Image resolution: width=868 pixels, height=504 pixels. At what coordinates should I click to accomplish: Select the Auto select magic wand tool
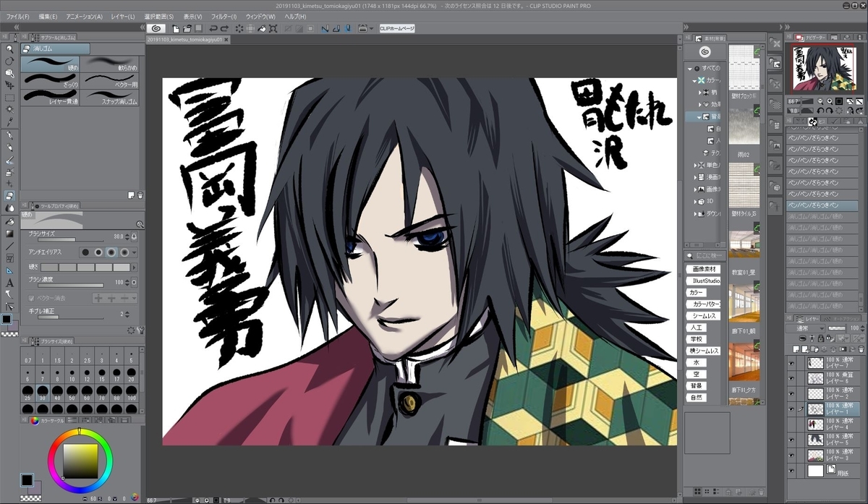click(x=9, y=108)
